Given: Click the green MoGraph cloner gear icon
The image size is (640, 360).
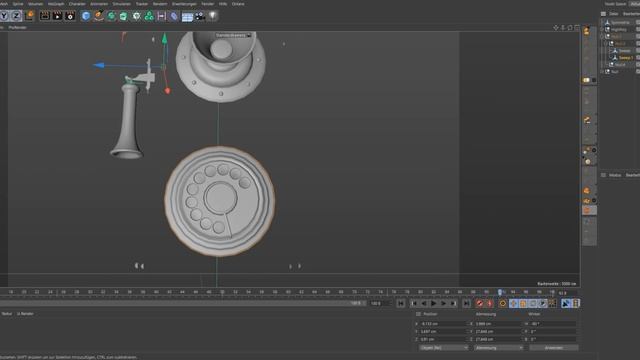Looking at the screenshot, I should (x=136, y=16).
